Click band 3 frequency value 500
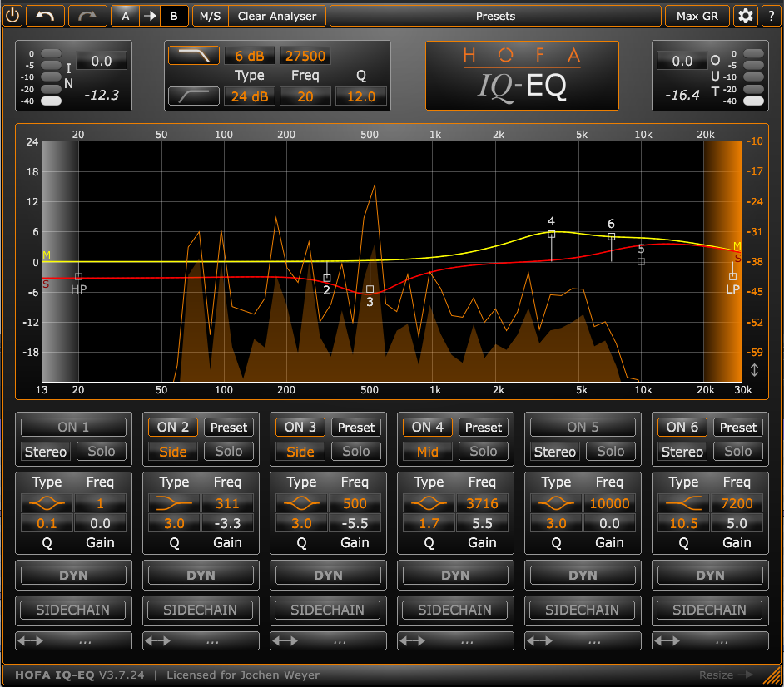Image resolution: width=784 pixels, height=687 pixels. [355, 503]
